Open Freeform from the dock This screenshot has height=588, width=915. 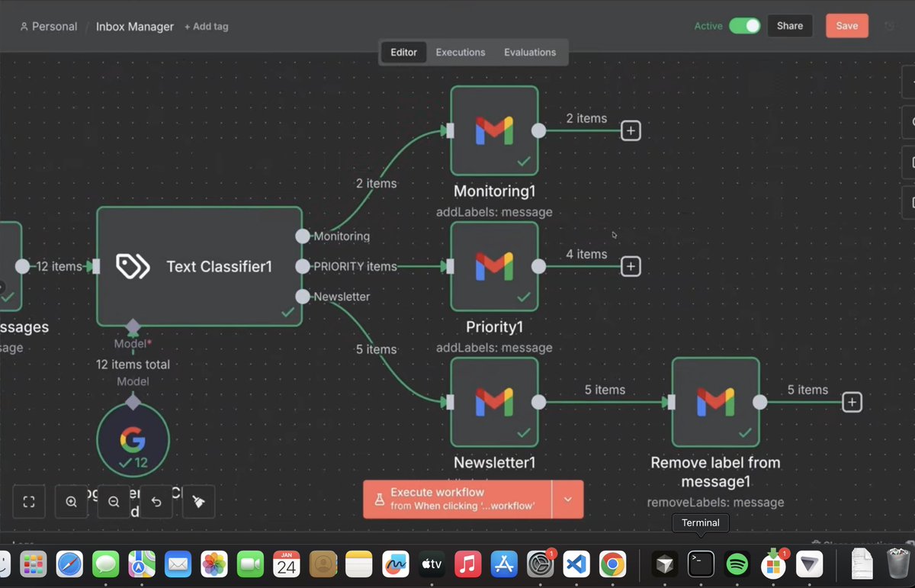coord(396,564)
